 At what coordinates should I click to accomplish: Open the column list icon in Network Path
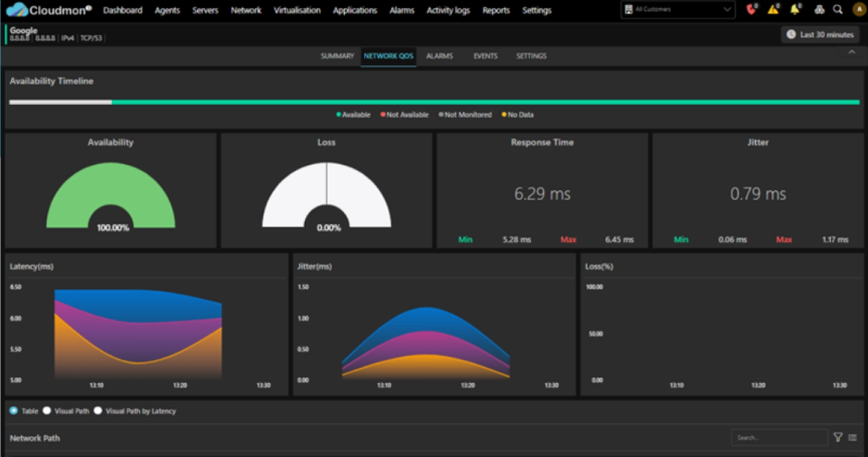point(853,437)
